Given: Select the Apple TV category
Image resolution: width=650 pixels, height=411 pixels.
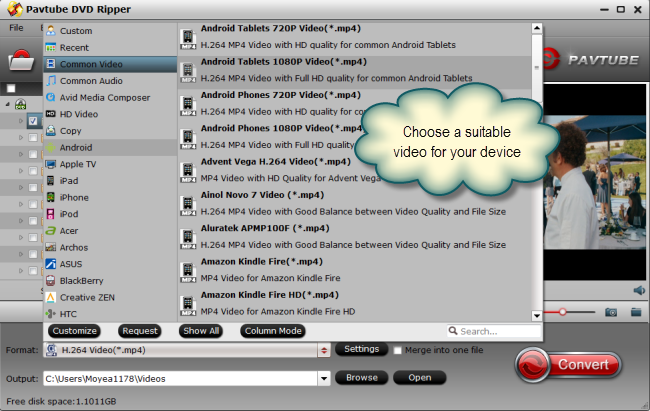Looking at the screenshot, I should click(x=110, y=164).
